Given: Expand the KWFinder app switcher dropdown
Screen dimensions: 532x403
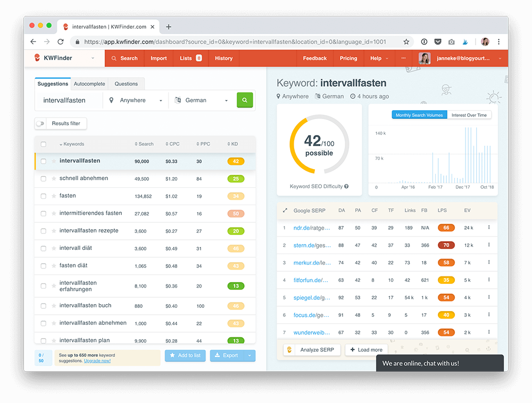Looking at the screenshot, I should click(93, 58).
